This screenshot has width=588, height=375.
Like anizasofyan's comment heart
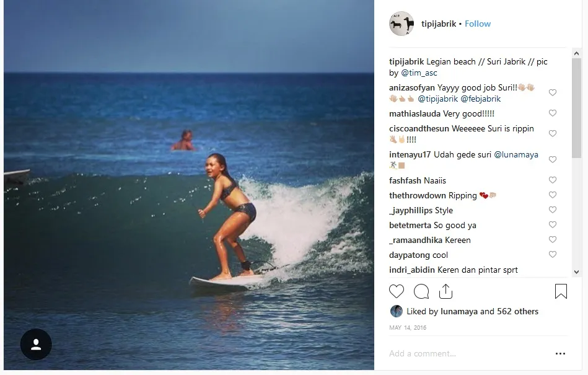553,92
